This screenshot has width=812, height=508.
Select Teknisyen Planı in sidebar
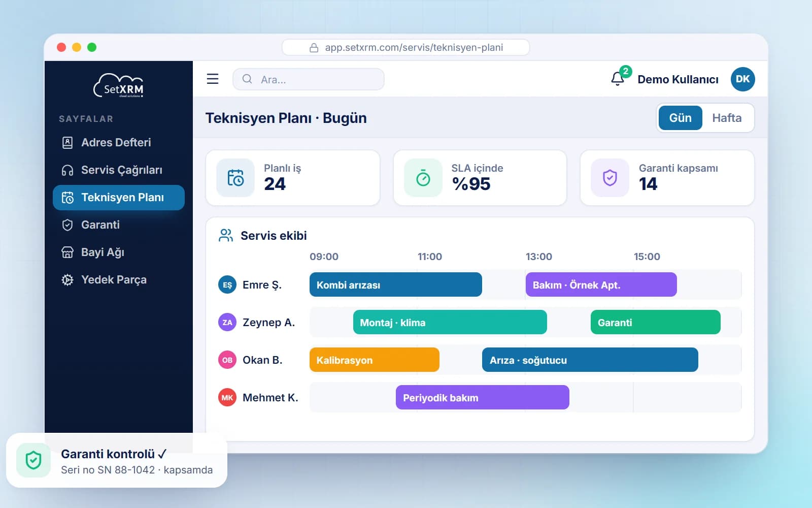[119, 198]
